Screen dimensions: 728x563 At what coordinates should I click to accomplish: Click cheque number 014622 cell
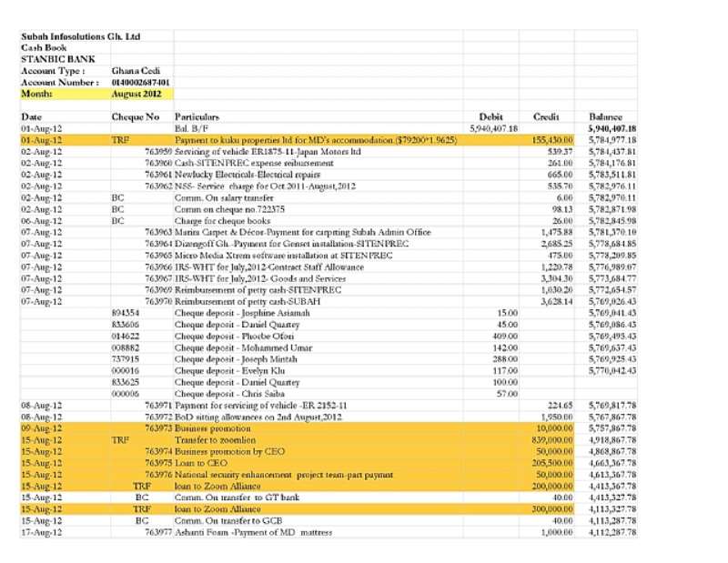[x=126, y=336]
